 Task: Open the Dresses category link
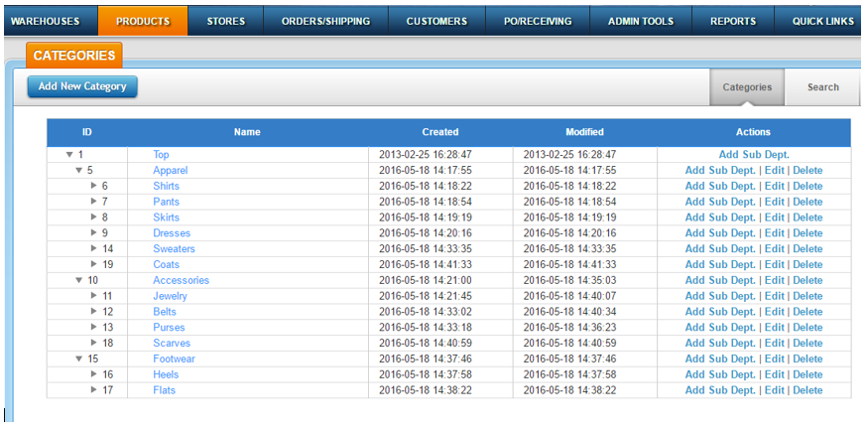[172, 233]
